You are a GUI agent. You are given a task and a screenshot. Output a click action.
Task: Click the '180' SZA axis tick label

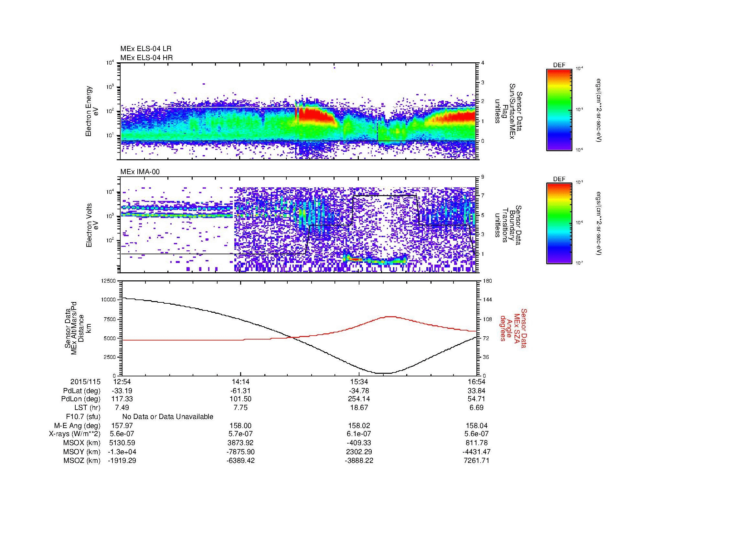click(488, 281)
